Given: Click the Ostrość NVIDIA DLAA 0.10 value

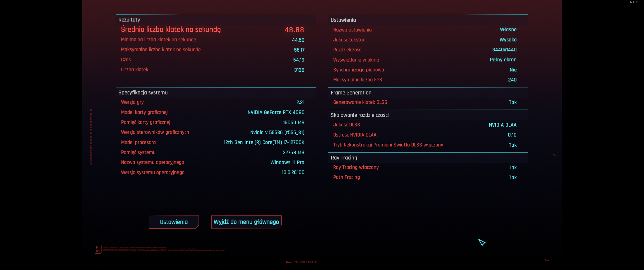Looking at the screenshot, I should point(512,135).
